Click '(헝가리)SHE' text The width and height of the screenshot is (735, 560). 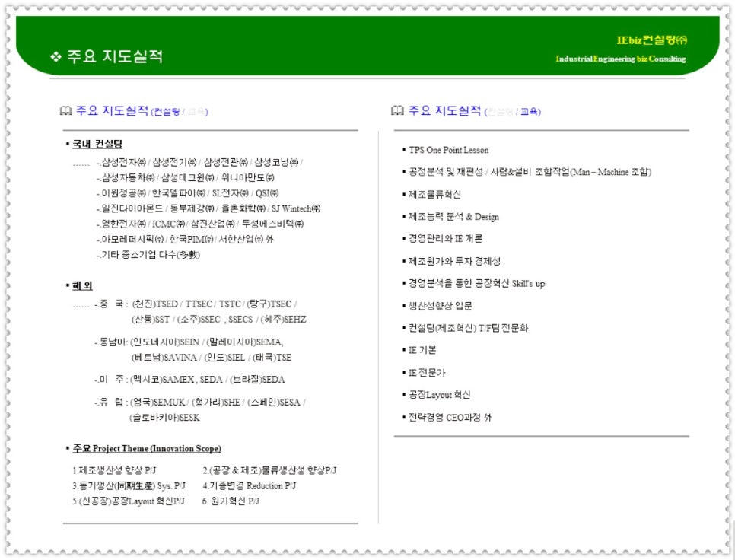coord(216,402)
